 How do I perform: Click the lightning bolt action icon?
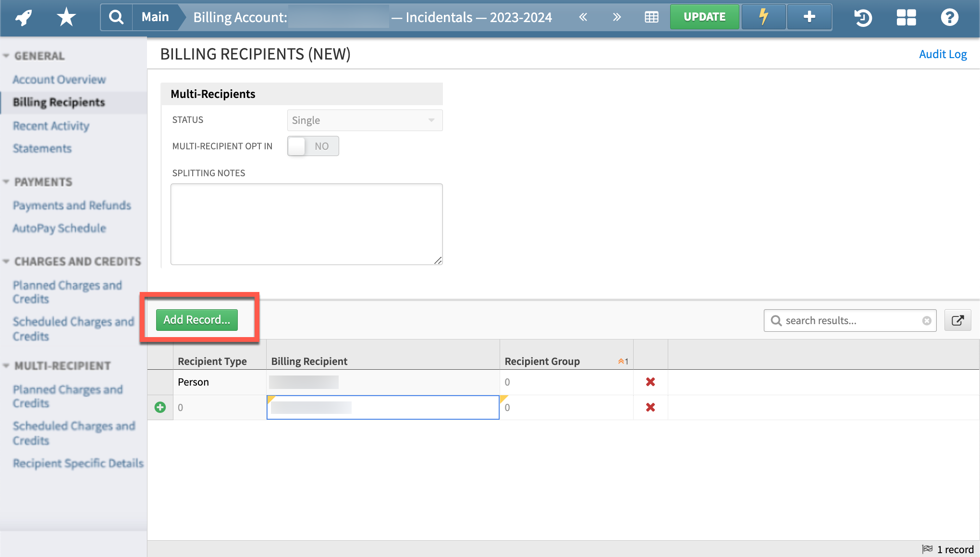pyautogui.click(x=763, y=17)
